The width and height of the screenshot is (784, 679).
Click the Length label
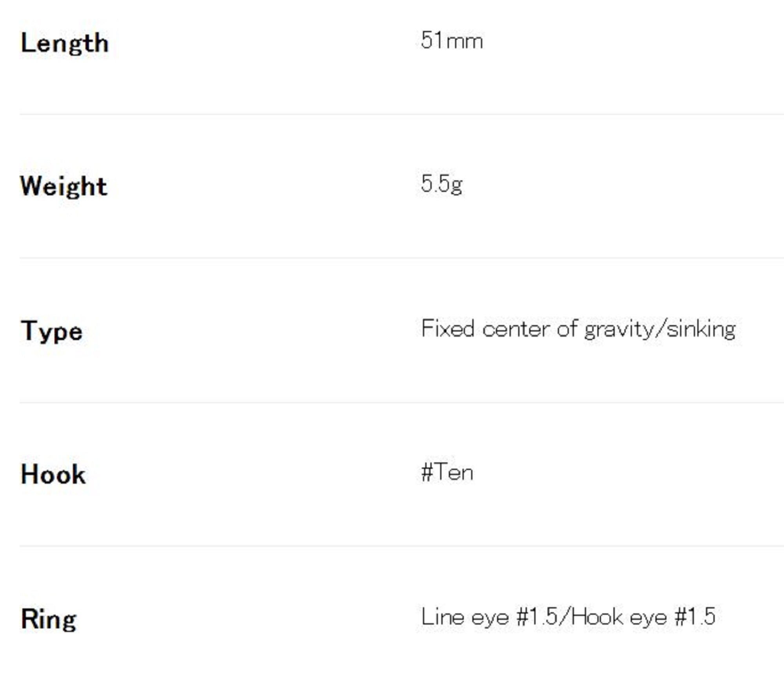65,43
